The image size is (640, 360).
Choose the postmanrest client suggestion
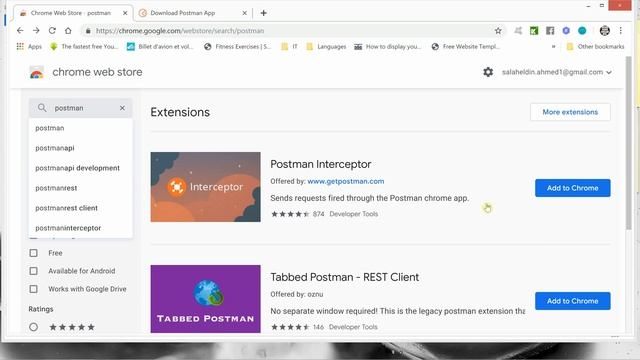(x=80, y=208)
